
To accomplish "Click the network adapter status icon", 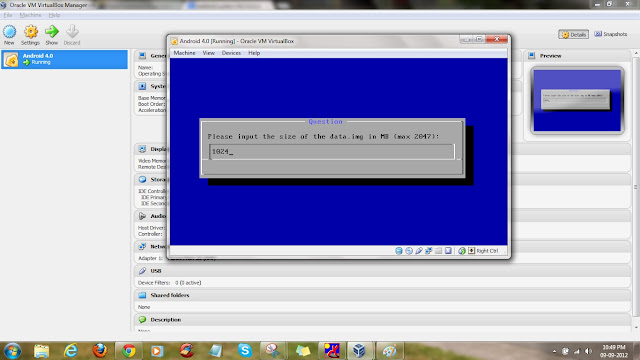I will 428,251.
